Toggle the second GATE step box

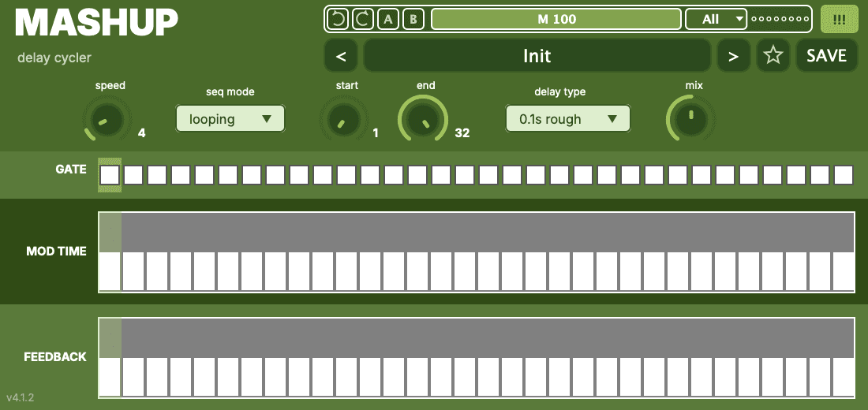pyautogui.click(x=133, y=175)
